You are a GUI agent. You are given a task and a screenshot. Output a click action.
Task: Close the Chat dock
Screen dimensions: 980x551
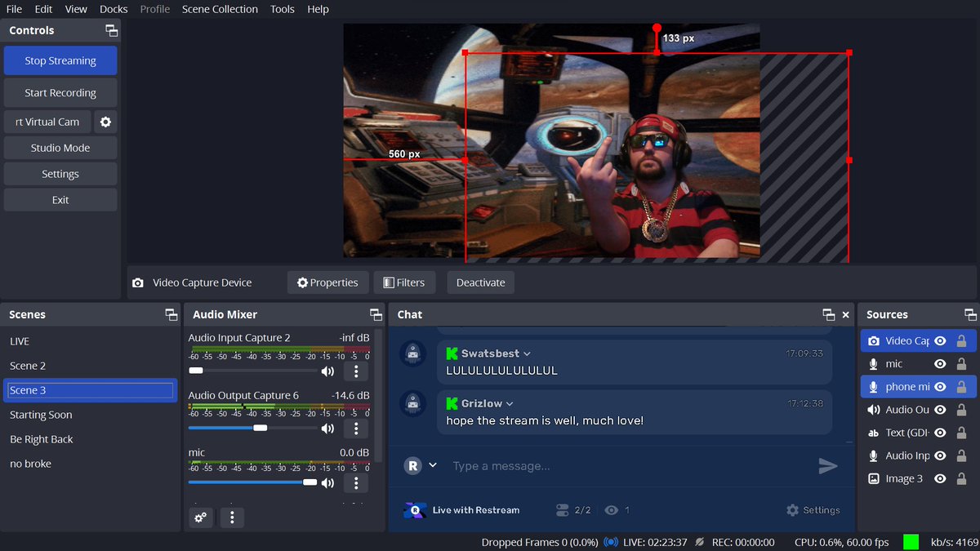846,314
